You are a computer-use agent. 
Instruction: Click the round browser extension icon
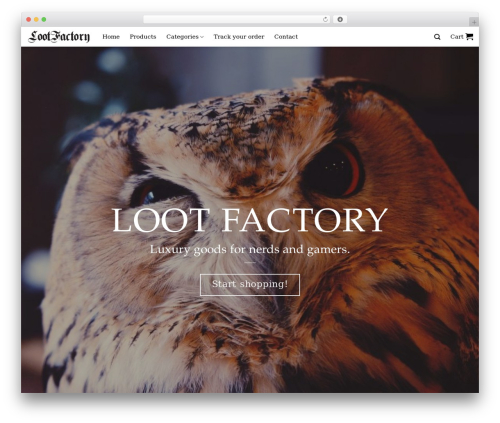point(340,20)
